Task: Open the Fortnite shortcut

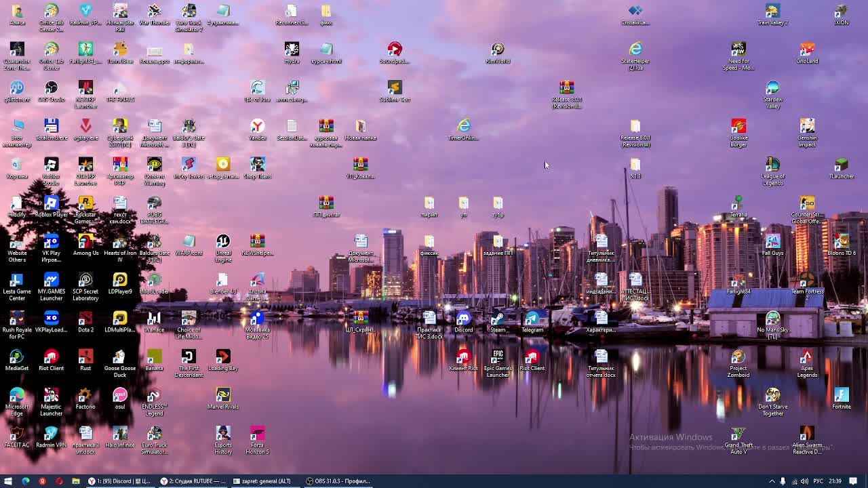Action: pyautogui.click(x=842, y=399)
